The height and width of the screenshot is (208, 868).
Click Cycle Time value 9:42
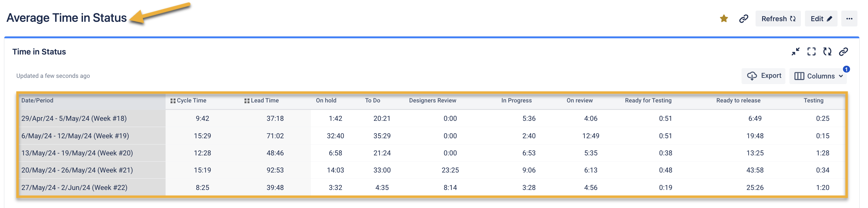tap(203, 119)
